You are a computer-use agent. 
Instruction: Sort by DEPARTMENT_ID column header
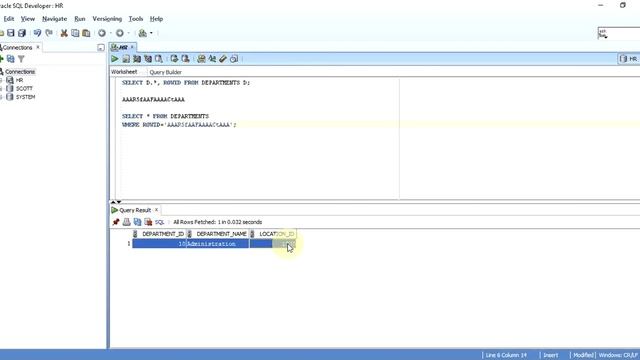pyautogui.click(x=159, y=234)
